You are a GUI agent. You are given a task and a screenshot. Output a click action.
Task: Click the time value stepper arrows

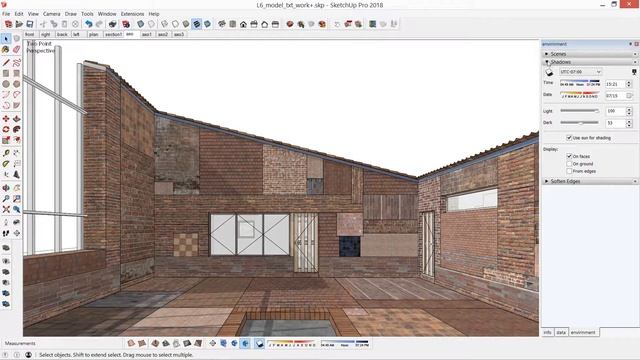click(x=629, y=84)
